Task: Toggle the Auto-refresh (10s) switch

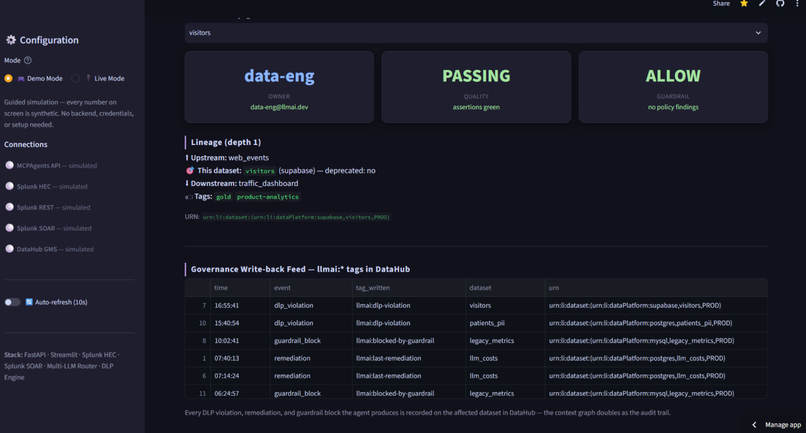Action: (12, 302)
